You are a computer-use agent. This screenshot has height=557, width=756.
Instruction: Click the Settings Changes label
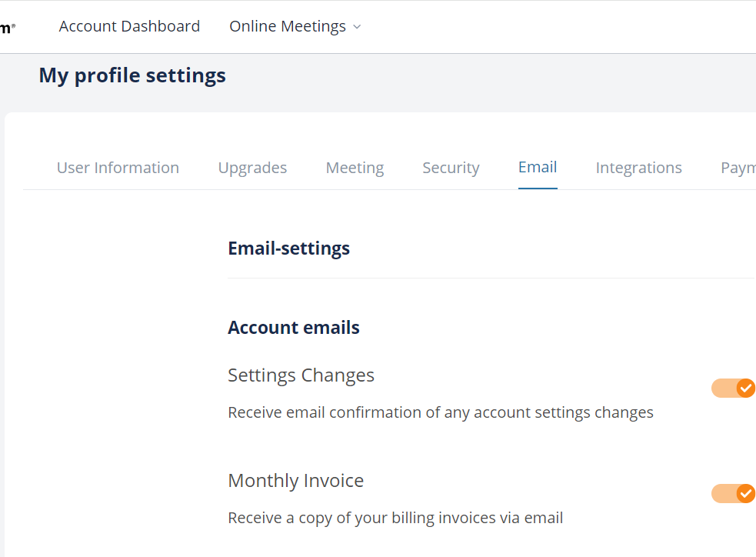click(x=301, y=375)
